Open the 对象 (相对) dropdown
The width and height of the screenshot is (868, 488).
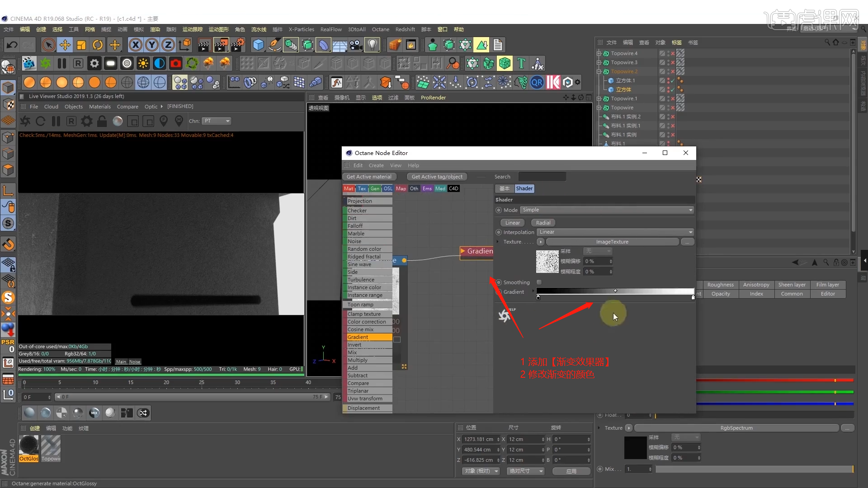coord(481,471)
